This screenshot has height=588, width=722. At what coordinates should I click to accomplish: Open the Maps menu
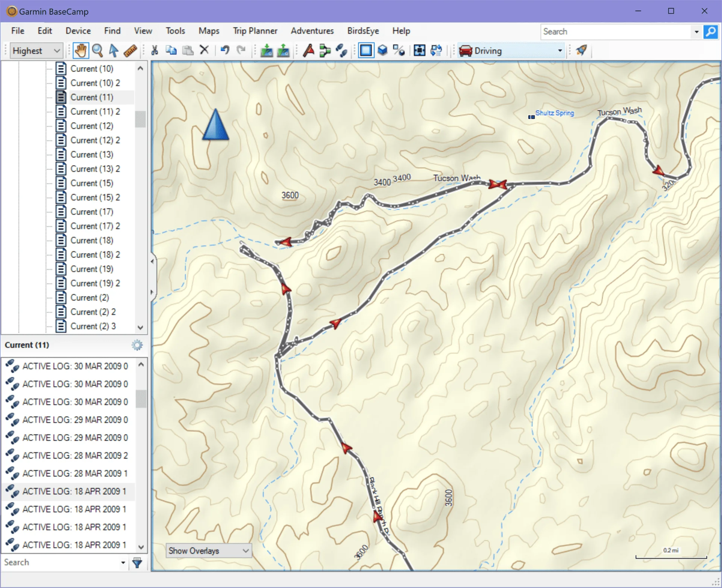coord(209,31)
